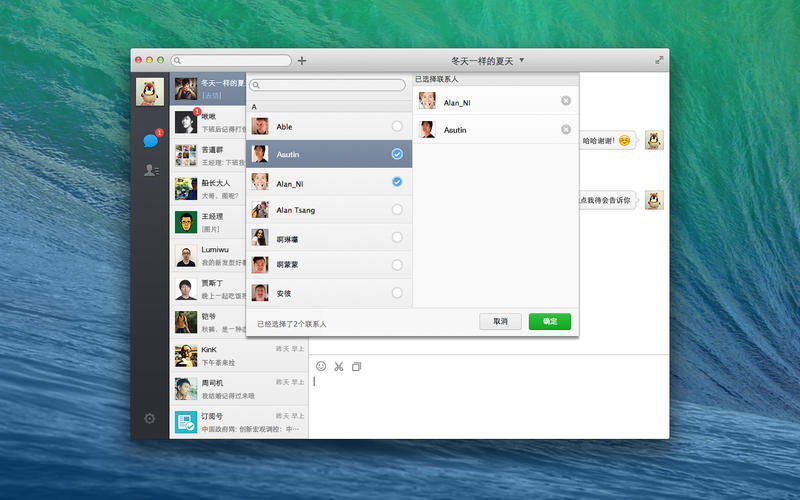
Task: Click the 点我待会告诉你 message bubble
Action: [607, 200]
